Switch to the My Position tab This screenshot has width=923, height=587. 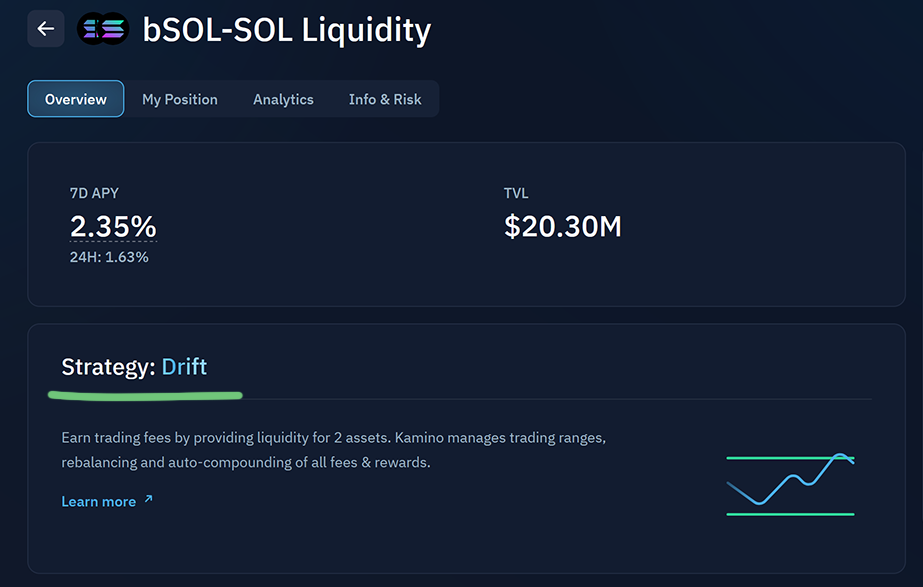[x=180, y=99]
